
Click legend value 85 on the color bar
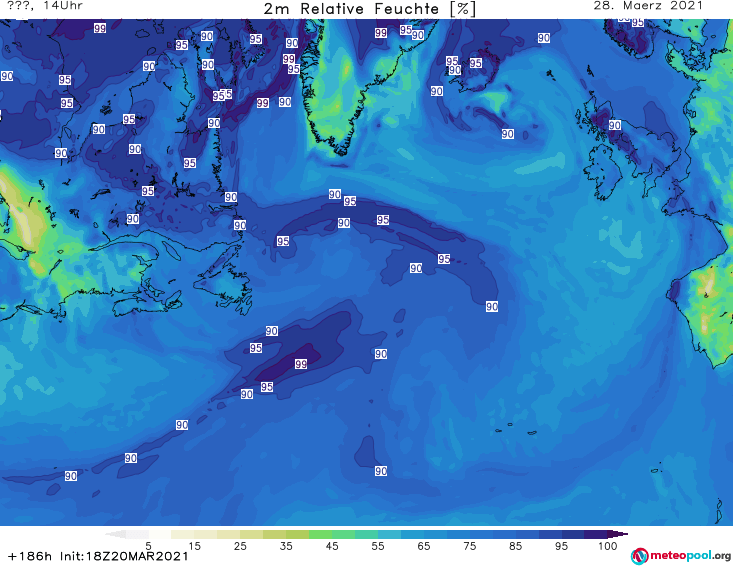[x=515, y=546]
